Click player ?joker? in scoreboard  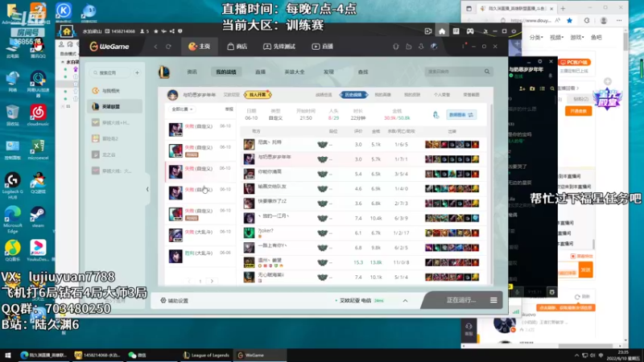click(x=266, y=231)
